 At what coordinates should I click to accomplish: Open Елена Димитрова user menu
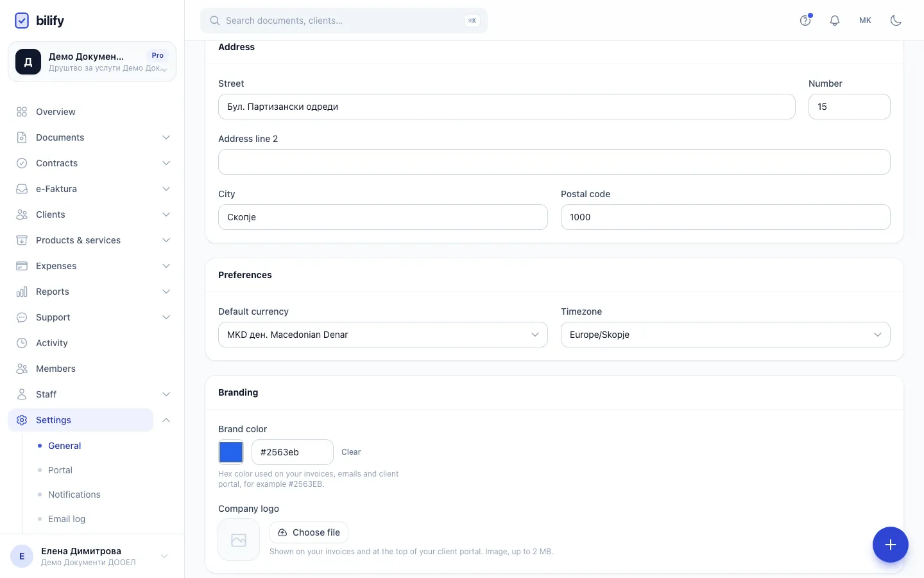(x=92, y=556)
